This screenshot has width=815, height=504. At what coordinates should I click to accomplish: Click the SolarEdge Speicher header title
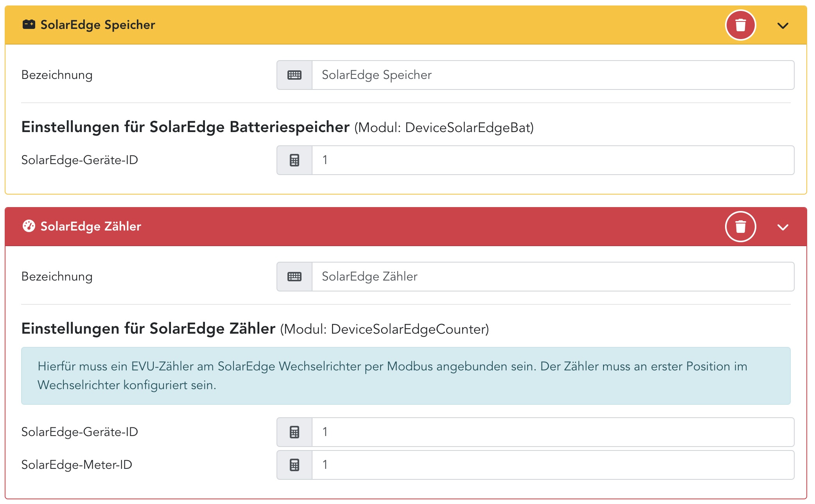[98, 25]
